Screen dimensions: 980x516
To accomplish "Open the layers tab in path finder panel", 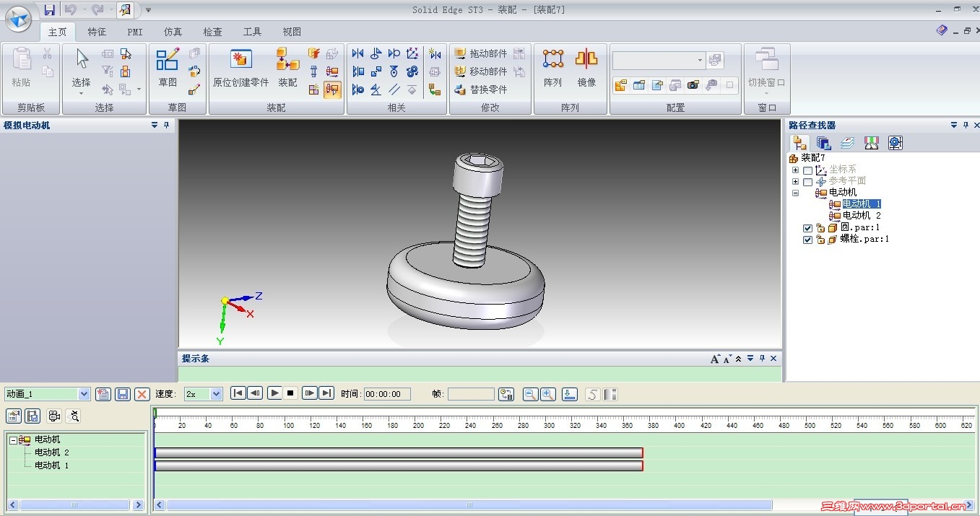I will (847, 143).
